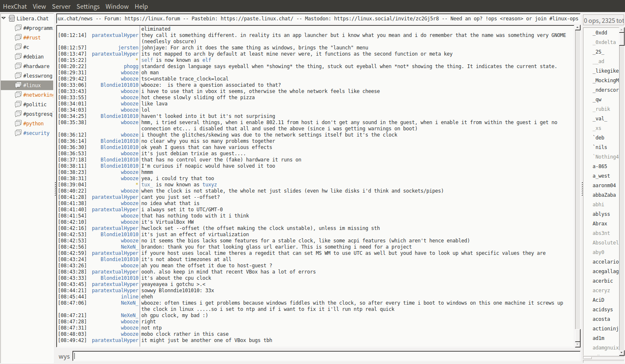The image size is (625, 364).
Task: Select user aceryz in user list
Action: pos(601,290)
